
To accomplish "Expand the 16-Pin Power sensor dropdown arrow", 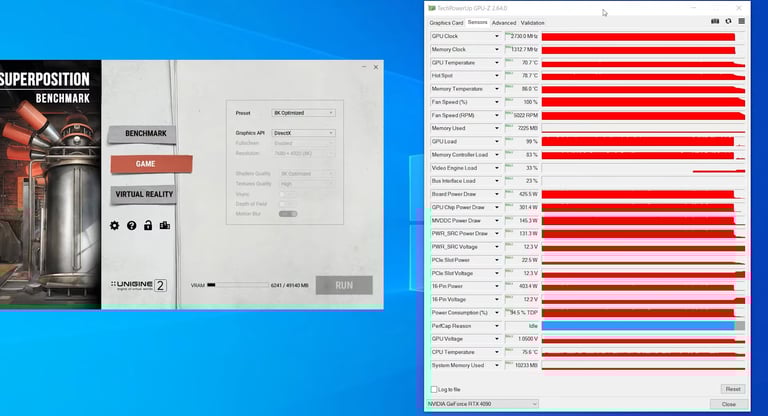I will pyautogui.click(x=497, y=286).
